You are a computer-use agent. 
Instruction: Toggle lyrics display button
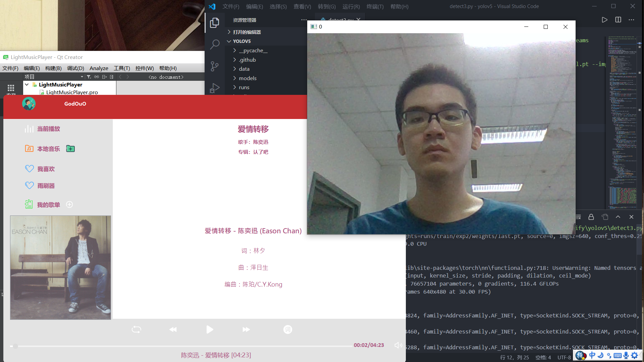click(288, 329)
